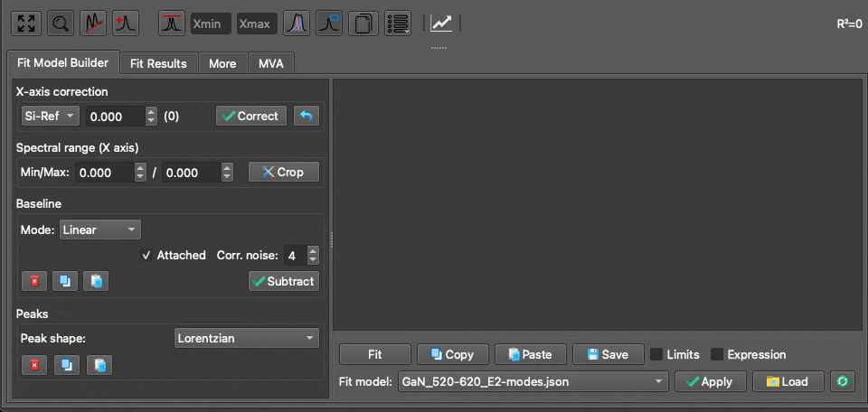Click the spectral range Min value field
The height and width of the screenshot is (412, 868).
pyautogui.click(x=105, y=172)
